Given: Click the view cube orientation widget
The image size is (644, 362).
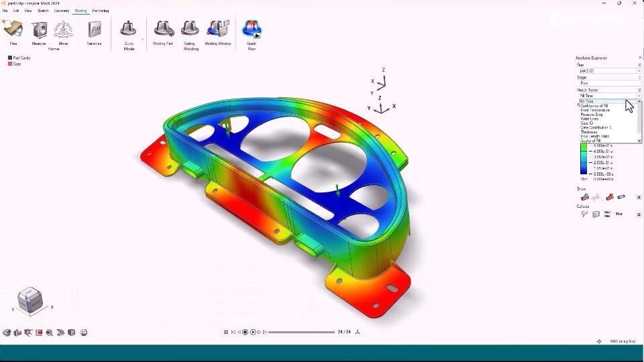Looking at the screenshot, I should tap(30, 300).
